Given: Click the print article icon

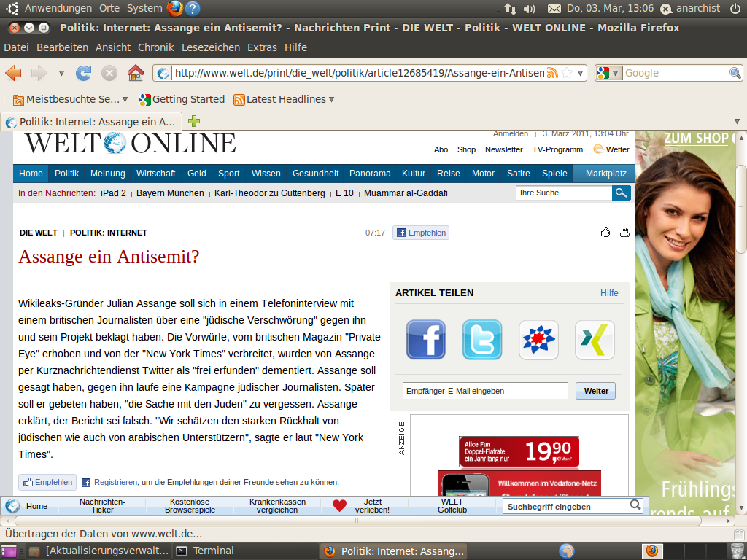Looking at the screenshot, I should coord(624,233).
